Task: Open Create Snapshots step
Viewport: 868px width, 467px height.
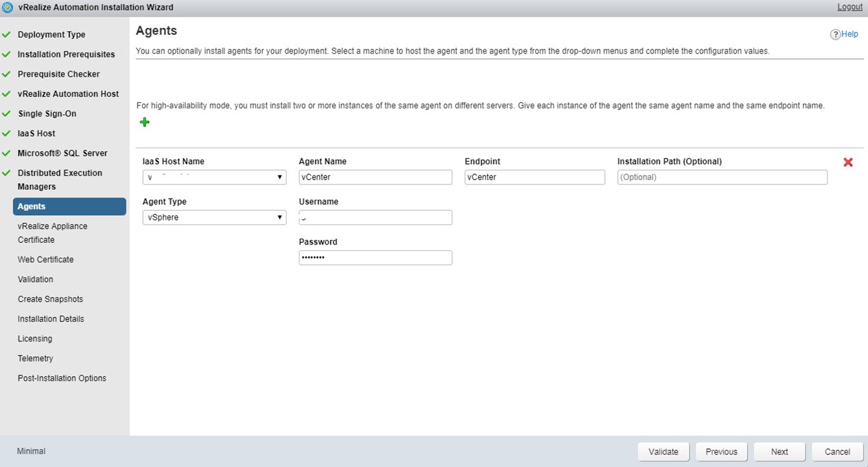Action: tap(51, 299)
